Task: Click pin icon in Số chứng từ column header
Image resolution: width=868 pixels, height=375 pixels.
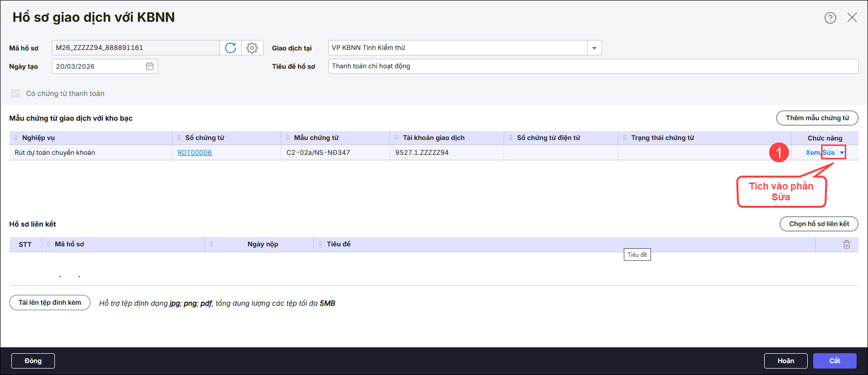Action: pos(179,138)
